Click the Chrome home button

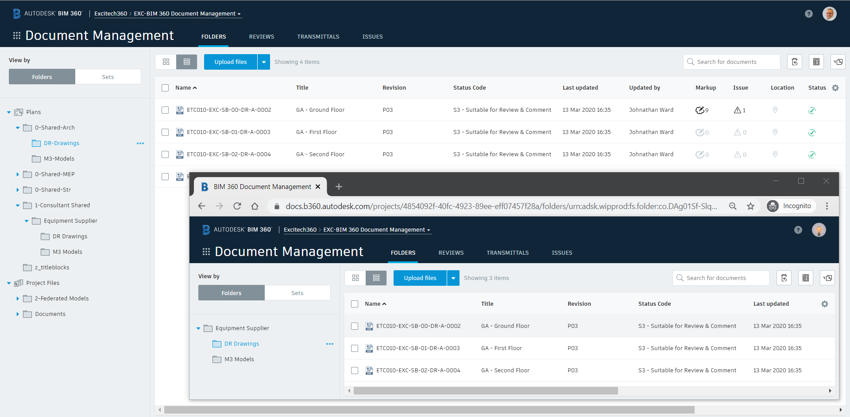click(255, 206)
